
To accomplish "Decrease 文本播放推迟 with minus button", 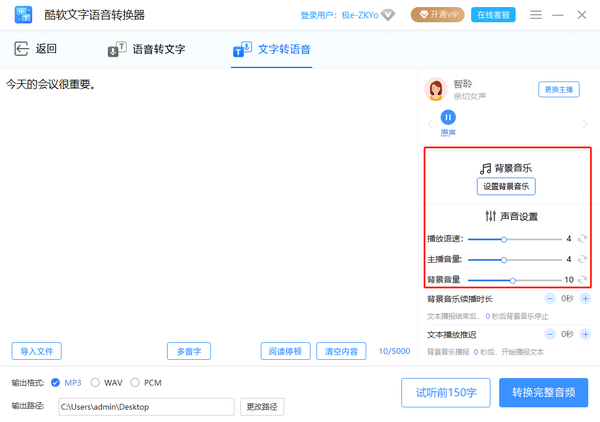I will coord(550,334).
